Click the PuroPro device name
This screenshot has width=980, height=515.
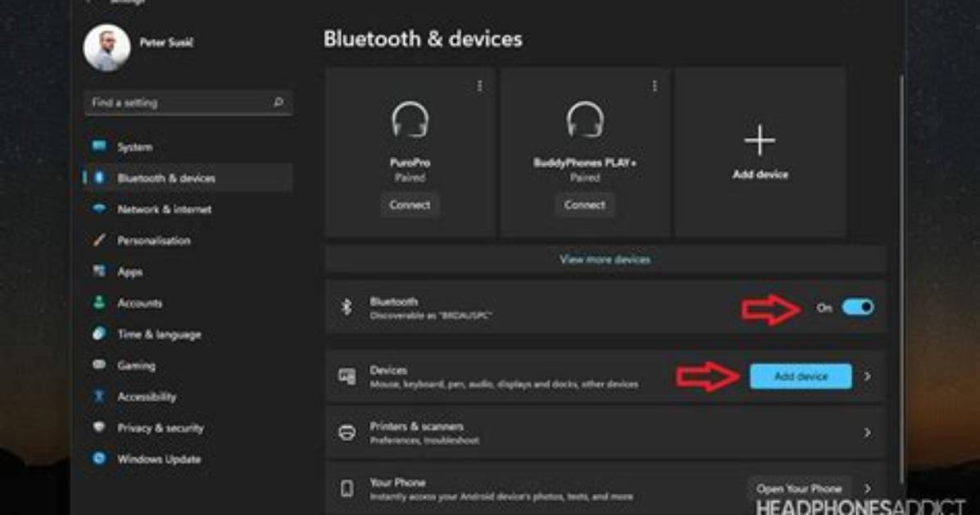410,162
